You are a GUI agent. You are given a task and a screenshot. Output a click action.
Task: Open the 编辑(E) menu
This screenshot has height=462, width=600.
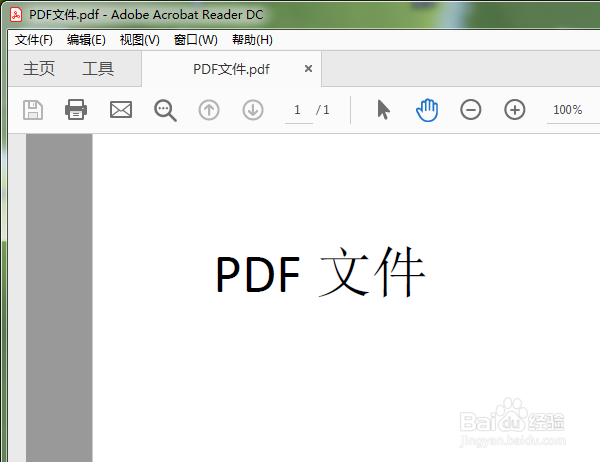[86, 40]
